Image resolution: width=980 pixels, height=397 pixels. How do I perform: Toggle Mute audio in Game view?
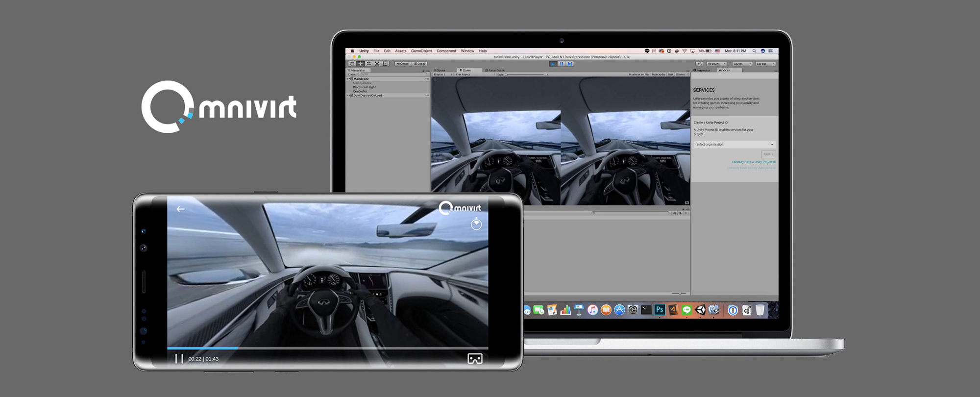tap(659, 74)
